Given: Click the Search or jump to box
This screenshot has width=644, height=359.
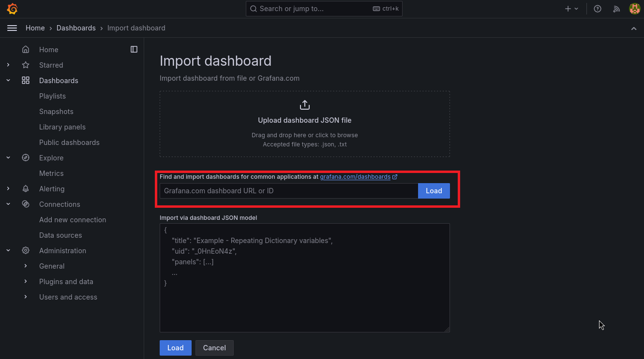Looking at the screenshot, I should click(x=324, y=9).
